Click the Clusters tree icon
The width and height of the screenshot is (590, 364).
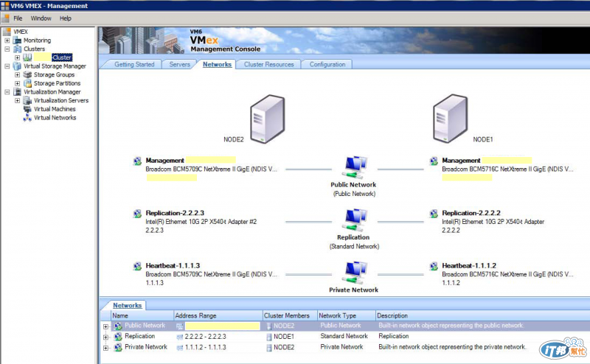17,49
